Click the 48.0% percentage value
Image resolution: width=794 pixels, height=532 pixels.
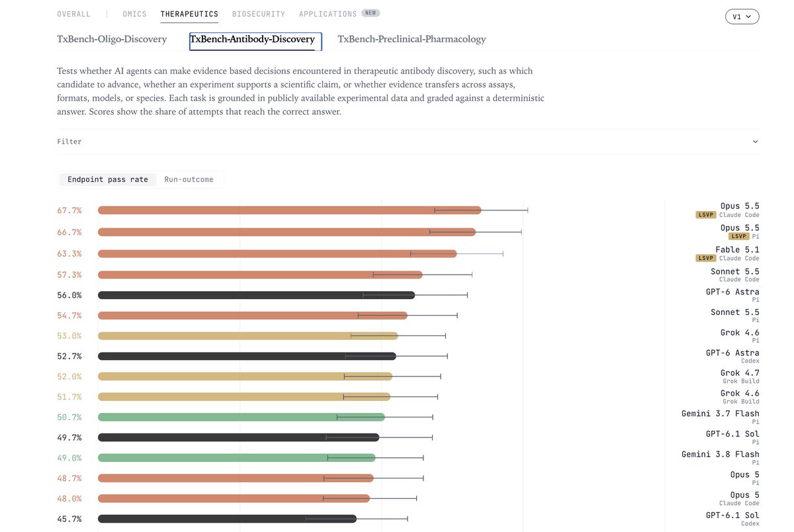(x=69, y=499)
